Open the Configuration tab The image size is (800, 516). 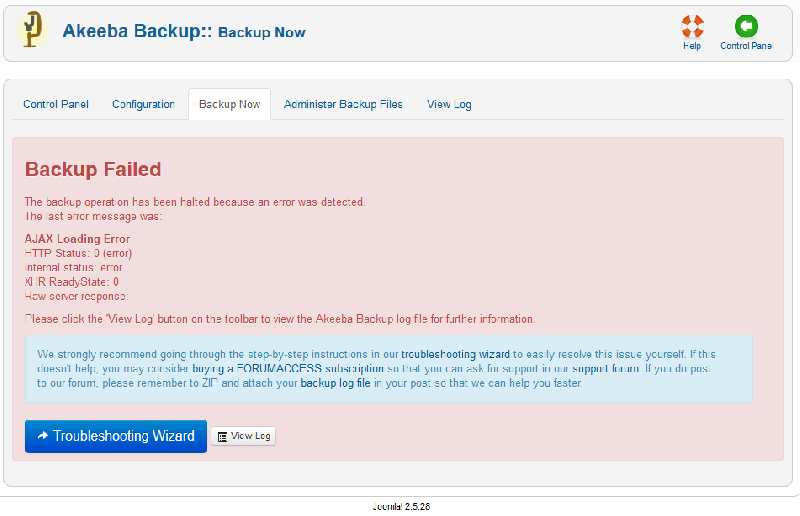(x=143, y=104)
